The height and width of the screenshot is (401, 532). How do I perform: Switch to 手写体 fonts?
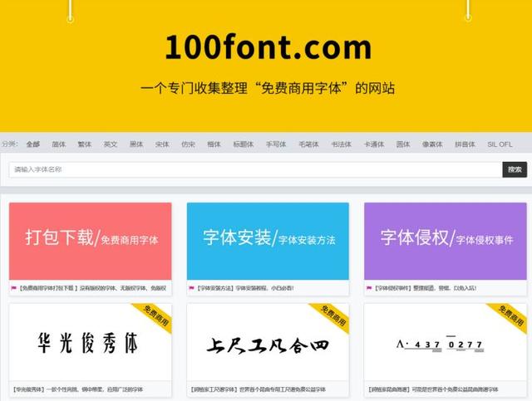point(276,144)
